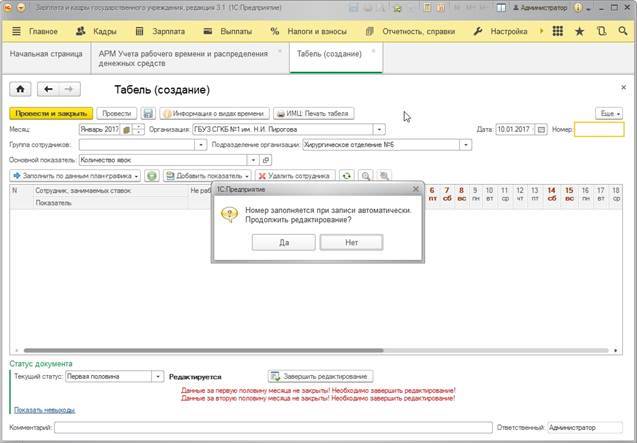Viewport: 637px width, 443px height.
Task: Click the floppy disk save icon
Action: [x=148, y=114]
